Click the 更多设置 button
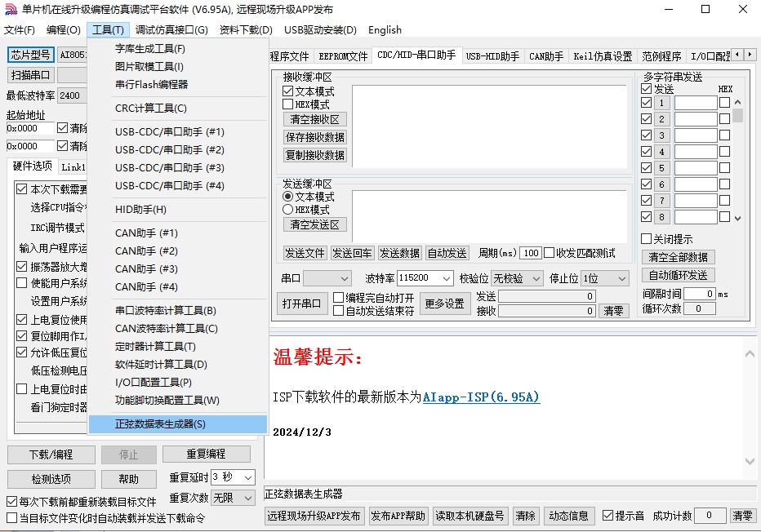Screen dimensions: 761x532 [445, 304]
